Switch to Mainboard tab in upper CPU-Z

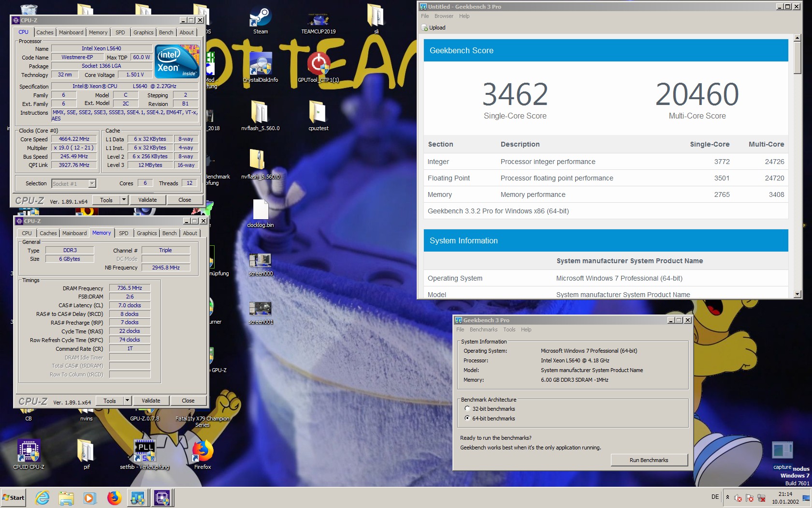(x=71, y=32)
